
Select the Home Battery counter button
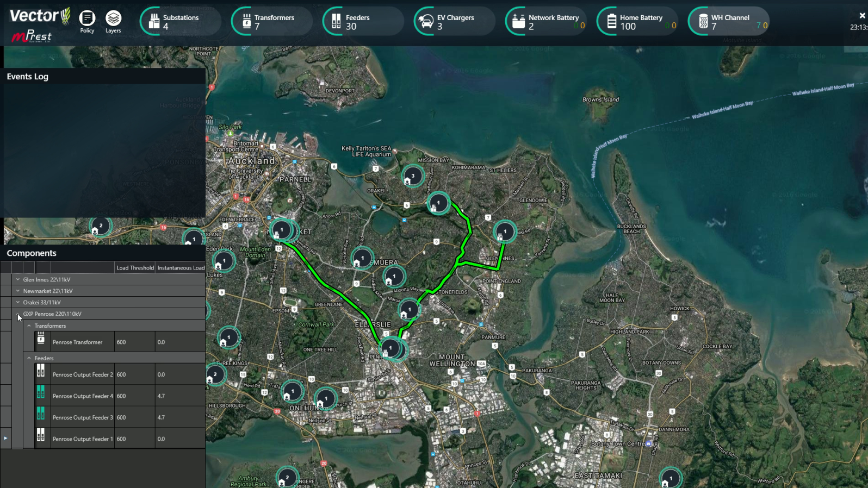point(637,22)
